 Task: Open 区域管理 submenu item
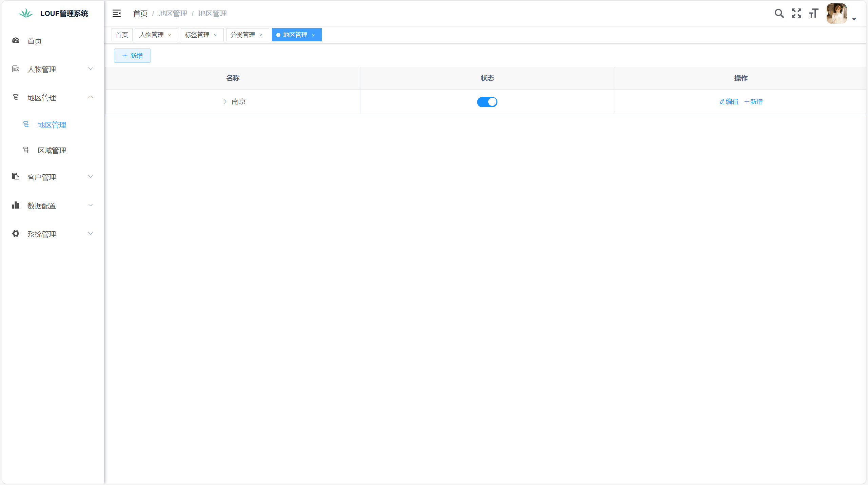point(52,150)
